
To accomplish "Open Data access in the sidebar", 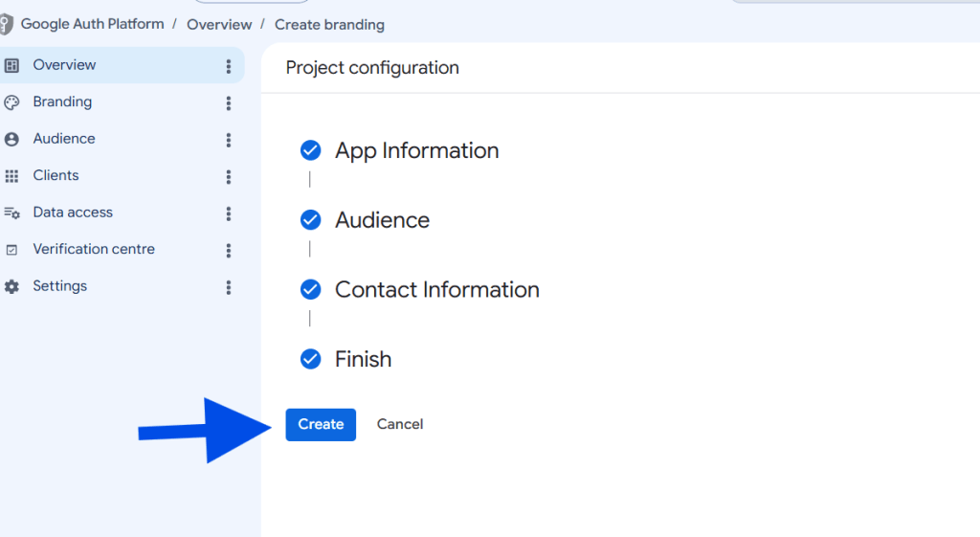I will tap(73, 213).
